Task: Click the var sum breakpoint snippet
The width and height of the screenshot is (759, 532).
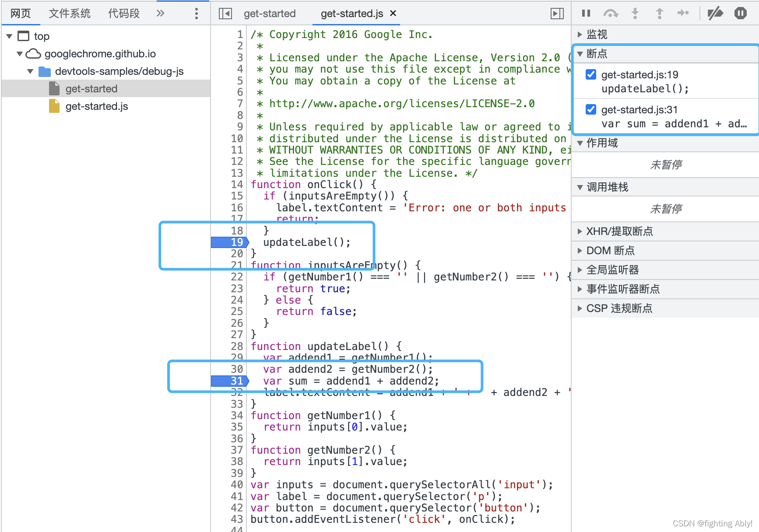Action: pyautogui.click(x=674, y=124)
